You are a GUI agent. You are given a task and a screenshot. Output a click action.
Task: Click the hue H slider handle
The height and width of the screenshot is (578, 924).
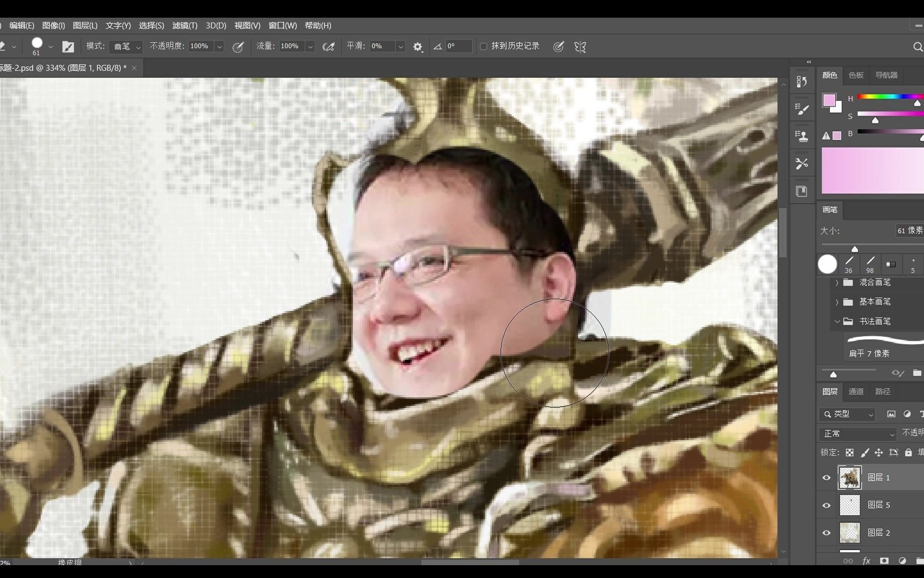[x=918, y=103]
